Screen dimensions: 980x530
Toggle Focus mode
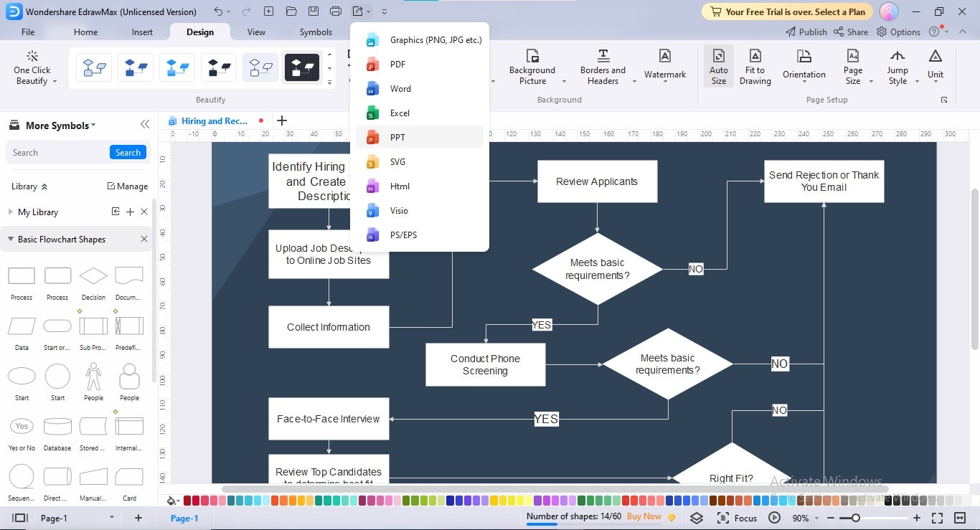tap(737, 518)
